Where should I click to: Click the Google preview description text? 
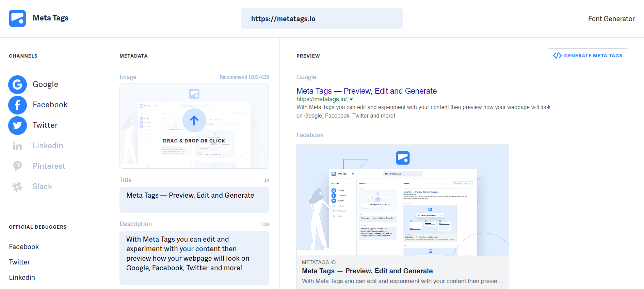(x=423, y=111)
